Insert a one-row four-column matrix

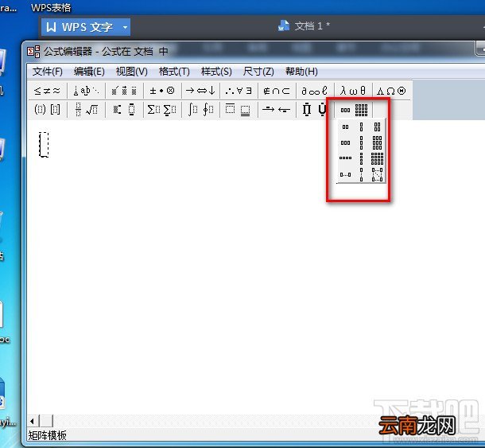(346, 158)
